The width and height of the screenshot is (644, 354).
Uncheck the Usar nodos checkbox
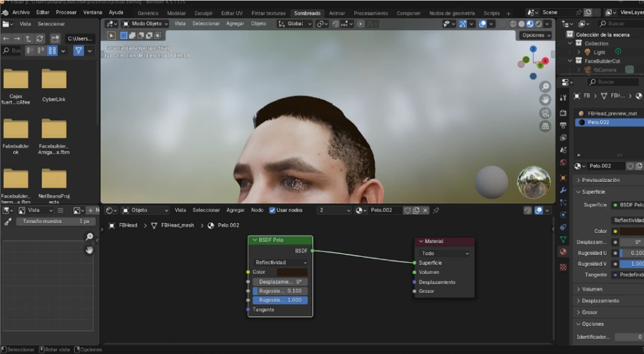272,210
